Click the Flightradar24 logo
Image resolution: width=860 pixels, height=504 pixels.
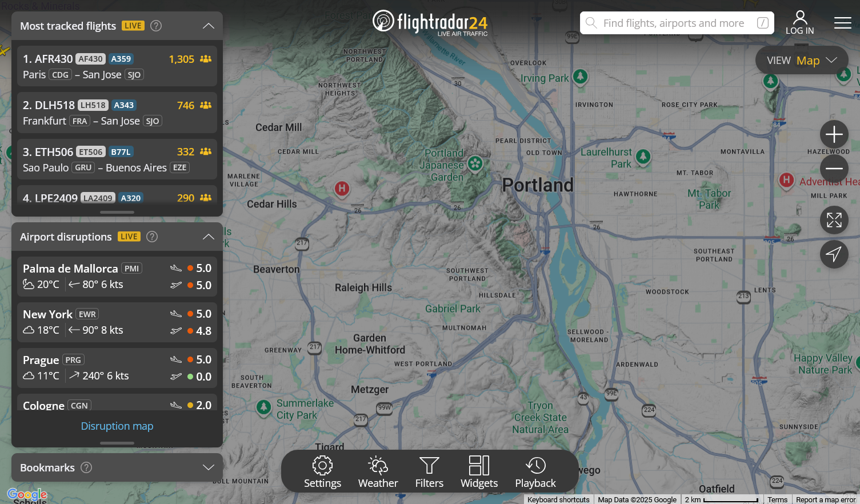[x=430, y=23]
